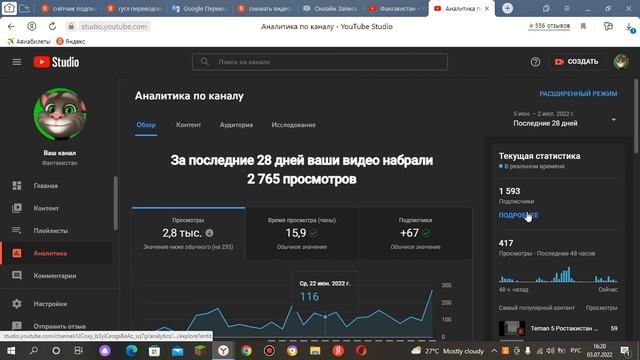Open browser downloads icon

pos(629,27)
